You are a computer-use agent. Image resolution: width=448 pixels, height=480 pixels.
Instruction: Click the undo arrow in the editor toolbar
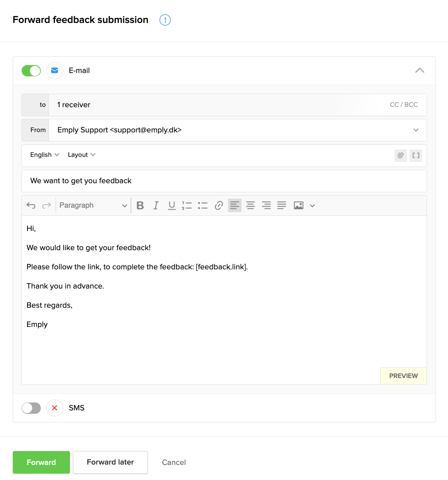tap(31, 205)
